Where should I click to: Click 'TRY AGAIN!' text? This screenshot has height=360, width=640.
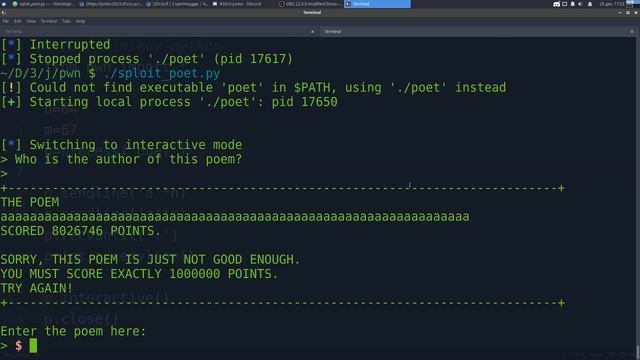click(37, 288)
